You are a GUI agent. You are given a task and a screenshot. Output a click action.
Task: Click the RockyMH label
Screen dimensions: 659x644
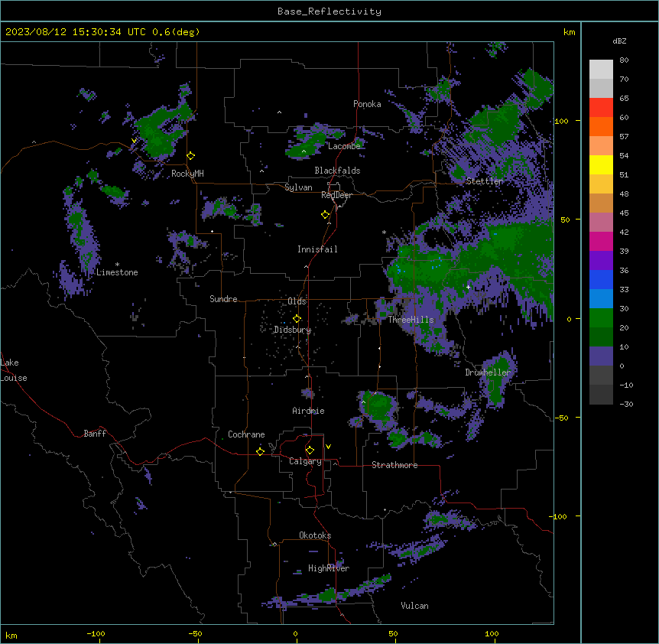pyautogui.click(x=187, y=173)
